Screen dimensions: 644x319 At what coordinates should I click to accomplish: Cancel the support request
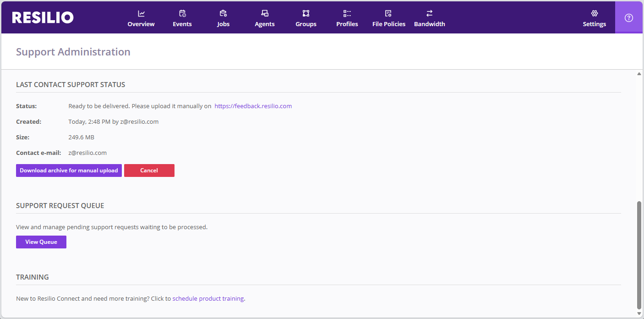[x=149, y=170]
